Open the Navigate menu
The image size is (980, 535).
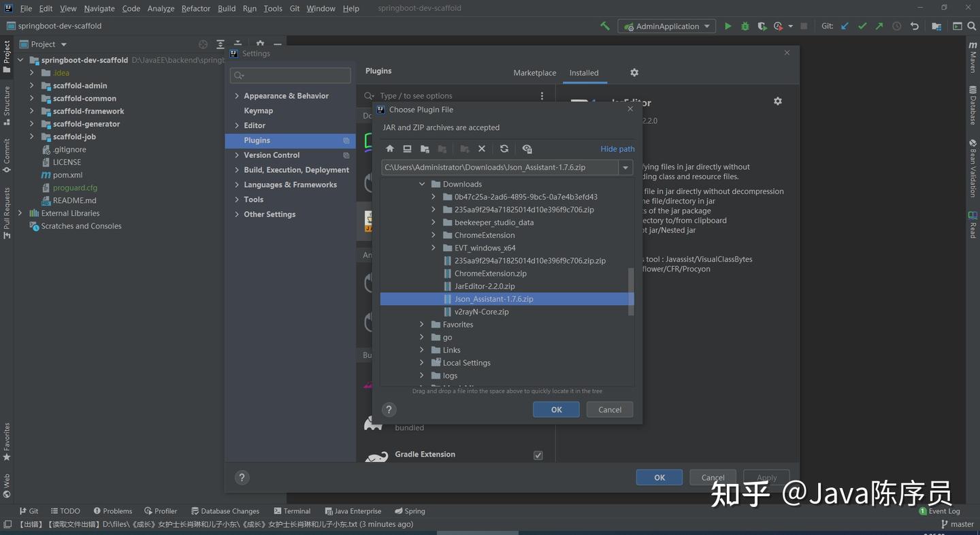tap(99, 8)
